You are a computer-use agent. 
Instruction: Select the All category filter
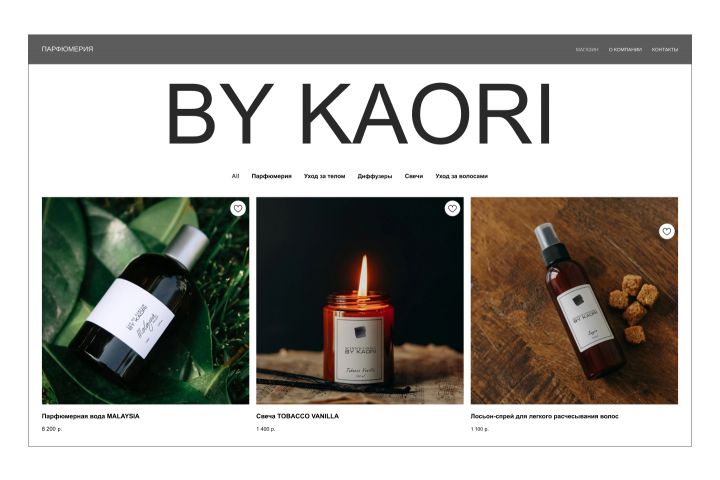click(x=235, y=176)
